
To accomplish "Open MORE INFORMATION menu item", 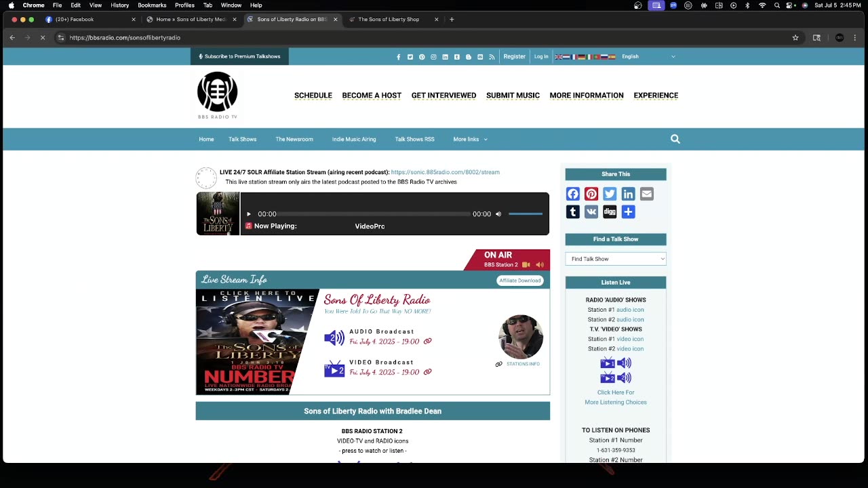I will [587, 96].
